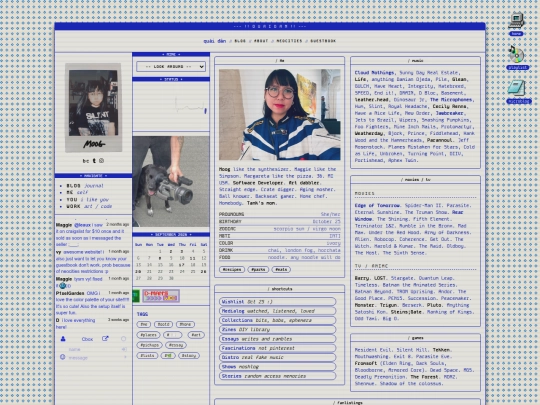Click 'Edge of Tomorrow' in movies list
The width and height of the screenshot is (540, 405).
pos(377,205)
